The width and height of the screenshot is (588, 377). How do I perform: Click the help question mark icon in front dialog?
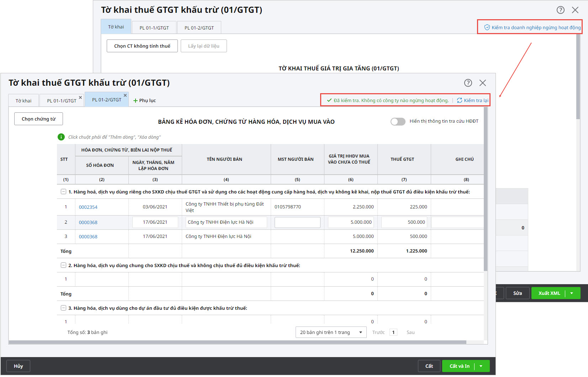[468, 83]
